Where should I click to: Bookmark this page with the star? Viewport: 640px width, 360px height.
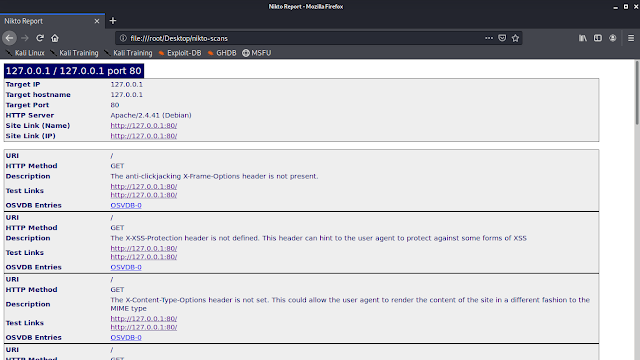tap(515, 38)
